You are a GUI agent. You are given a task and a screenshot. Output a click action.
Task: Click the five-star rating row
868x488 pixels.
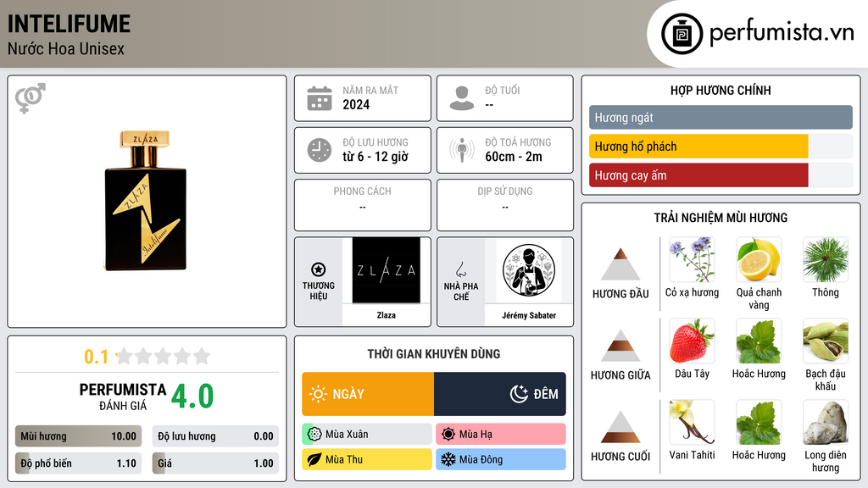164,356
